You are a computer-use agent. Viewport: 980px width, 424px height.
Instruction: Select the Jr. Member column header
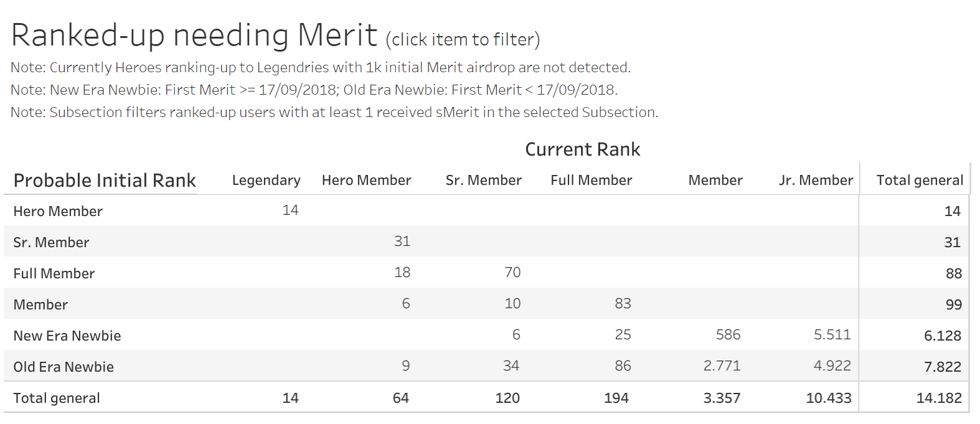(816, 180)
